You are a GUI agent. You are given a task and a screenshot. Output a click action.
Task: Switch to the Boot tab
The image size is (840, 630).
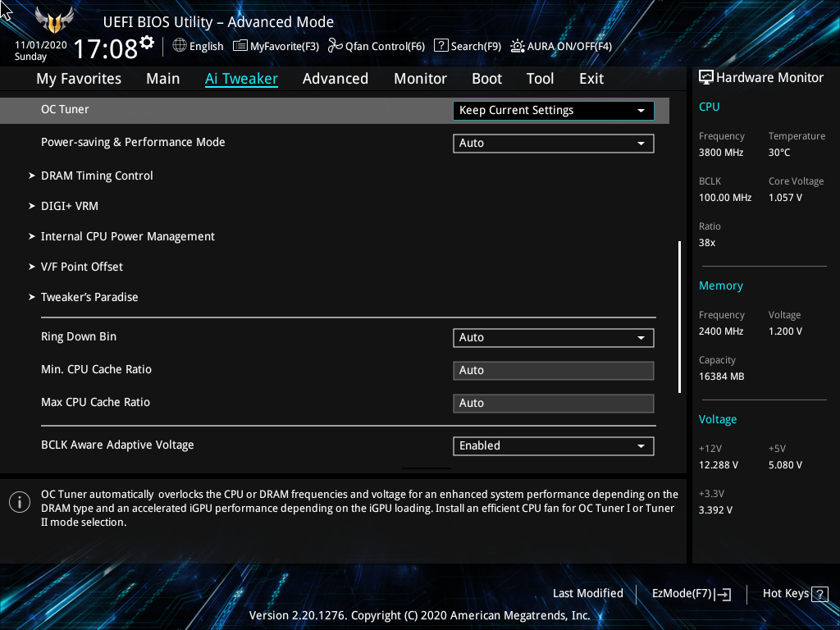[486, 79]
